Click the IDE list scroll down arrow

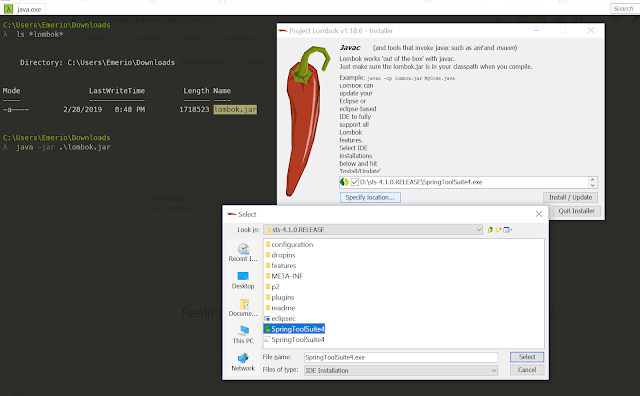592,185
